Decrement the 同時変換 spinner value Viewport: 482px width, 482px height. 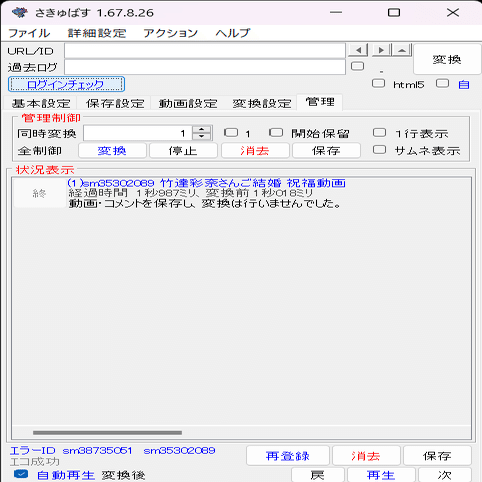pos(202,137)
